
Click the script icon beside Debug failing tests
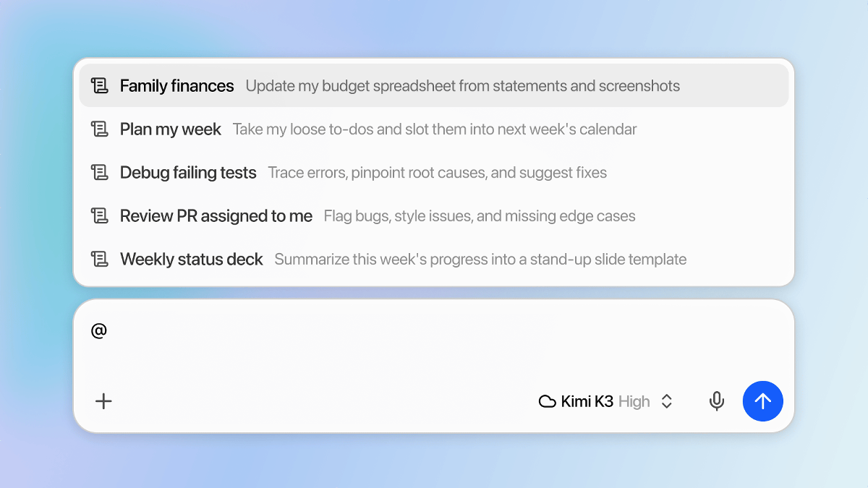click(99, 173)
